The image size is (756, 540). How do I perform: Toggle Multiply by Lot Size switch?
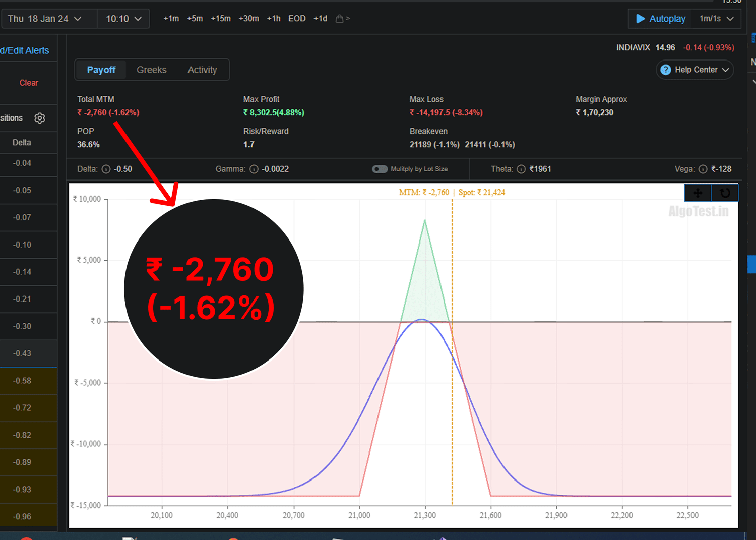pyautogui.click(x=380, y=169)
